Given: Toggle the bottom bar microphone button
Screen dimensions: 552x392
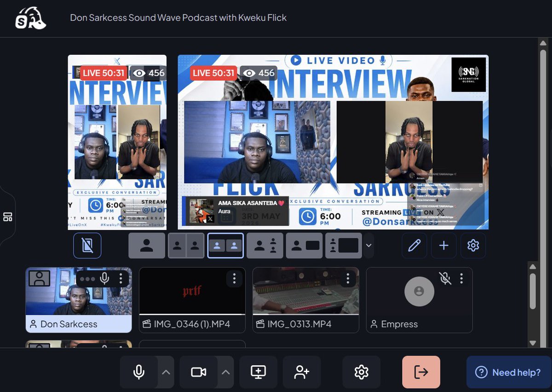Looking at the screenshot, I should (138, 372).
